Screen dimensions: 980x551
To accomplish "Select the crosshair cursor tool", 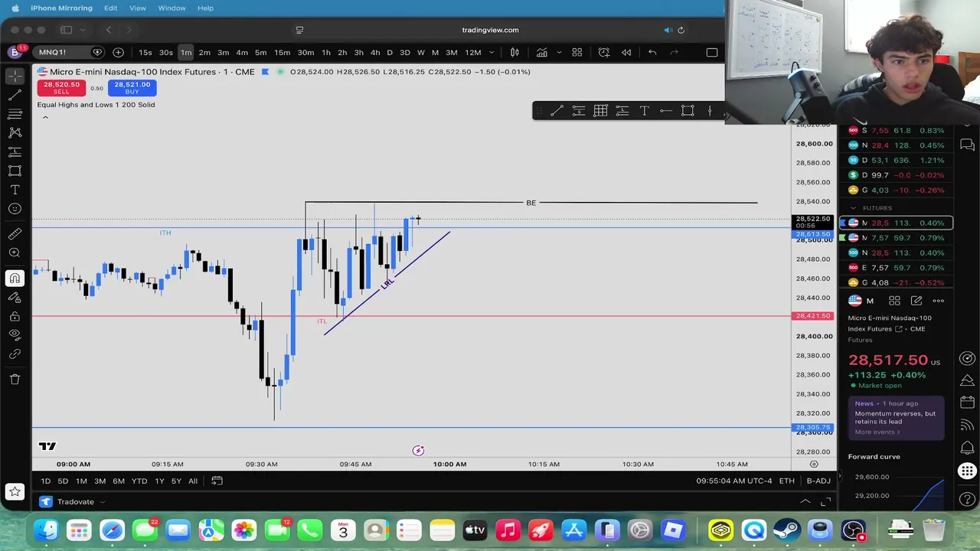I will click(15, 77).
